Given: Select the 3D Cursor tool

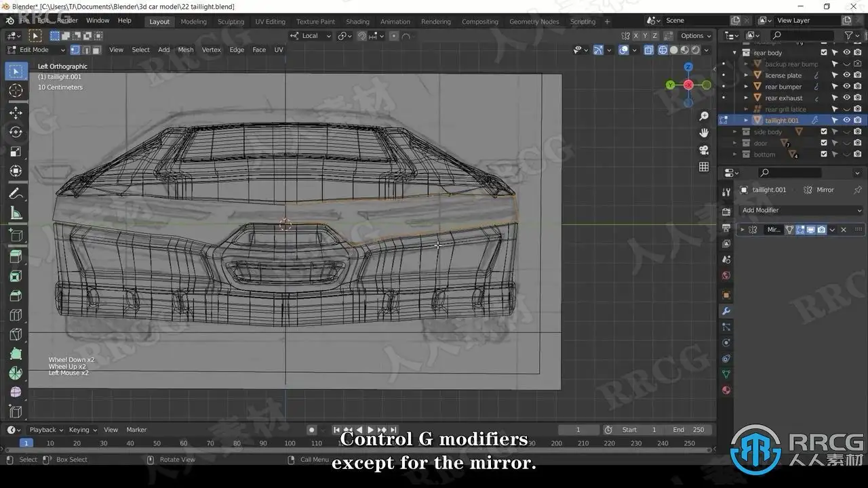Looking at the screenshot, I should point(16,91).
